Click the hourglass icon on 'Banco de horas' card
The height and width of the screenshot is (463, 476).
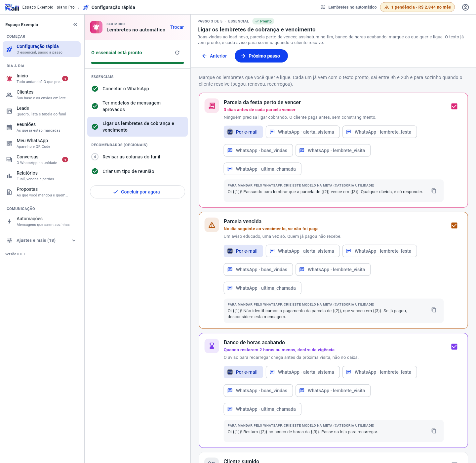[212, 346]
